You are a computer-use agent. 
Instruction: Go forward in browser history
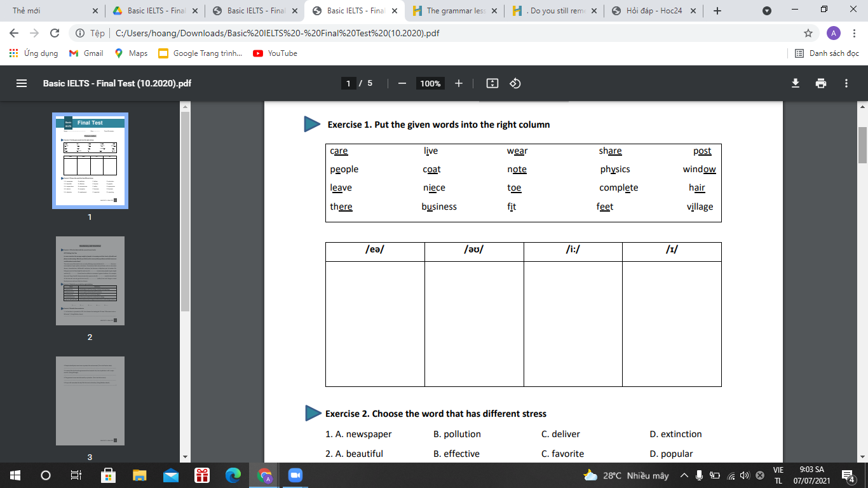point(34,33)
